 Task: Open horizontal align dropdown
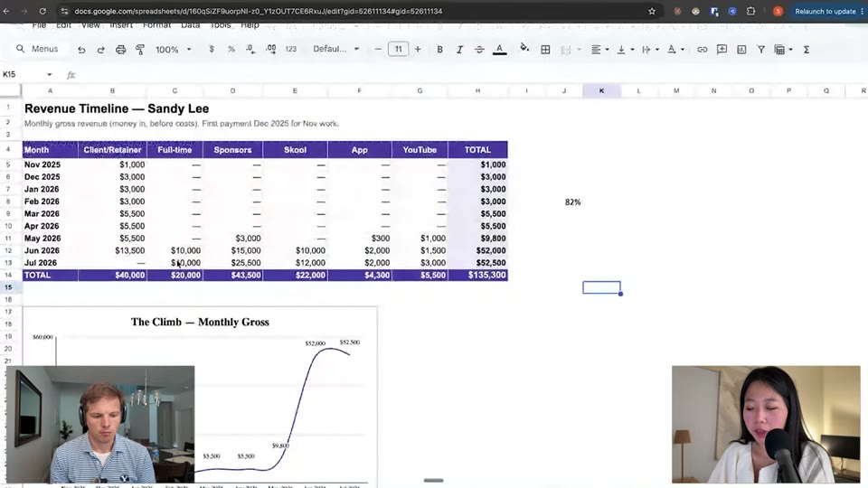pos(599,49)
